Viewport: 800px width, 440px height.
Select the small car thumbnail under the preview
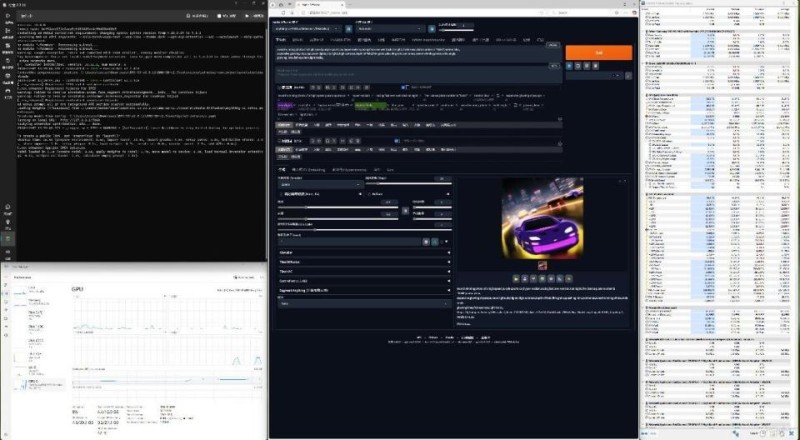click(542, 266)
